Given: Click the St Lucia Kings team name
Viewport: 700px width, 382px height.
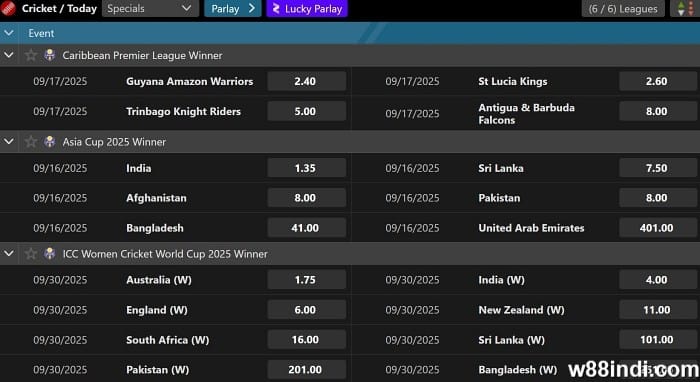Looking at the screenshot, I should point(512,81).
